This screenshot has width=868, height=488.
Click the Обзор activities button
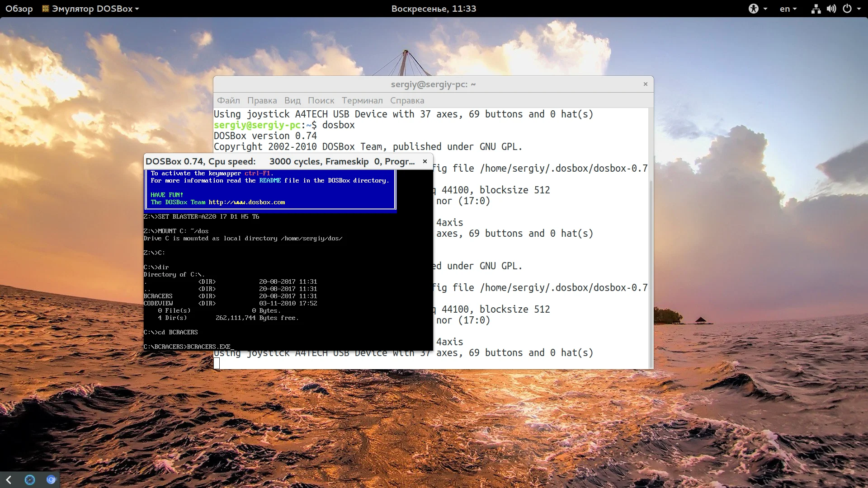click(x=19, y=9)
